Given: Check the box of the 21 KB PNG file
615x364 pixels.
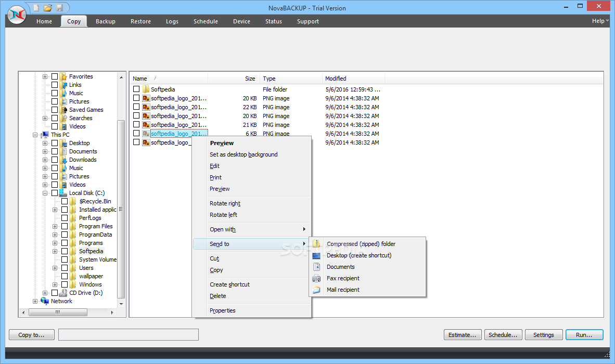Looking at the screenshot, I should (136, 124).
